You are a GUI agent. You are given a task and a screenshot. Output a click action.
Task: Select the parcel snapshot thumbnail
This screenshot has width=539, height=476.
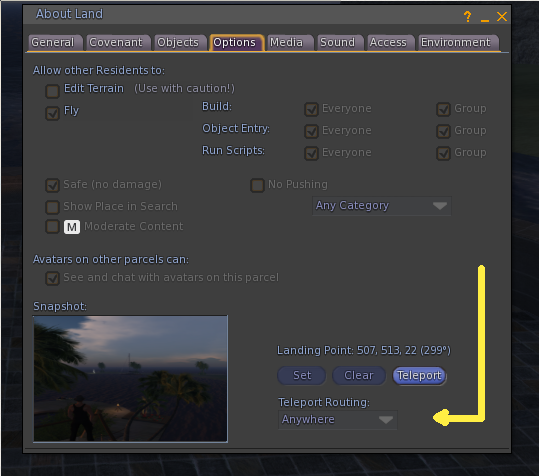[130, 378]
